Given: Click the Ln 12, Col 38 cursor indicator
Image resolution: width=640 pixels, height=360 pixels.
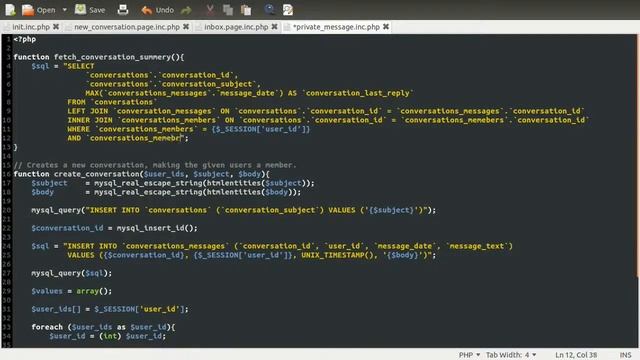Looking at the screenshot, I should click(576, 355).
